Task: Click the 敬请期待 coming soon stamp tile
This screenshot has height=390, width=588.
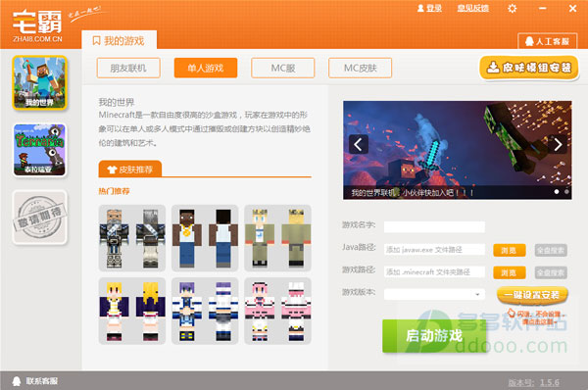Action: pos(39,217)
